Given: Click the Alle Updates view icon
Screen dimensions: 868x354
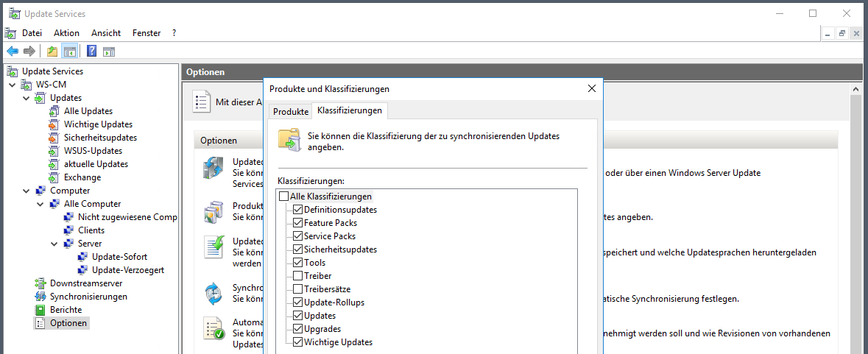Looking at the screenshot, I should coord(54,111).
